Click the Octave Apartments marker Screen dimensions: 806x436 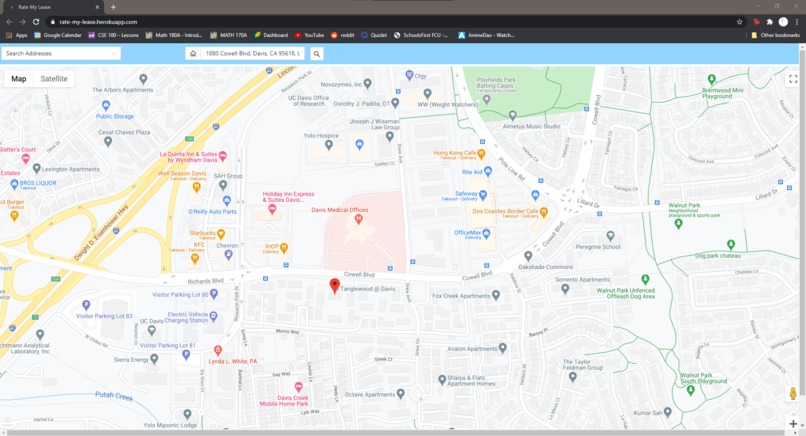click(401, 394)
